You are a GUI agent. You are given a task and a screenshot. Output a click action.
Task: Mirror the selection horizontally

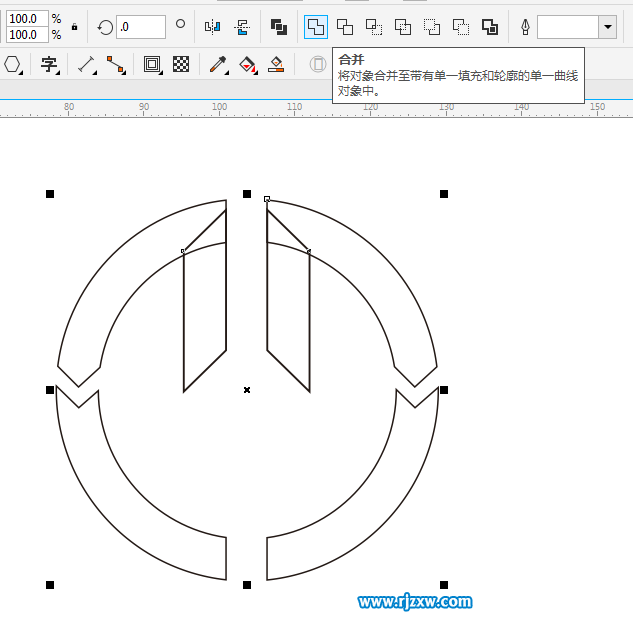(212, 27)
